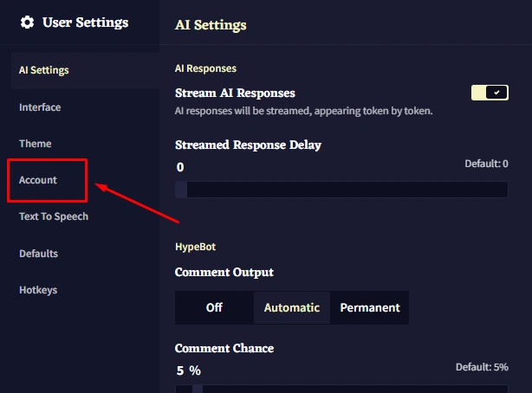Open the Hotkeys settings section
532x393 pixels.
(38, 290)
